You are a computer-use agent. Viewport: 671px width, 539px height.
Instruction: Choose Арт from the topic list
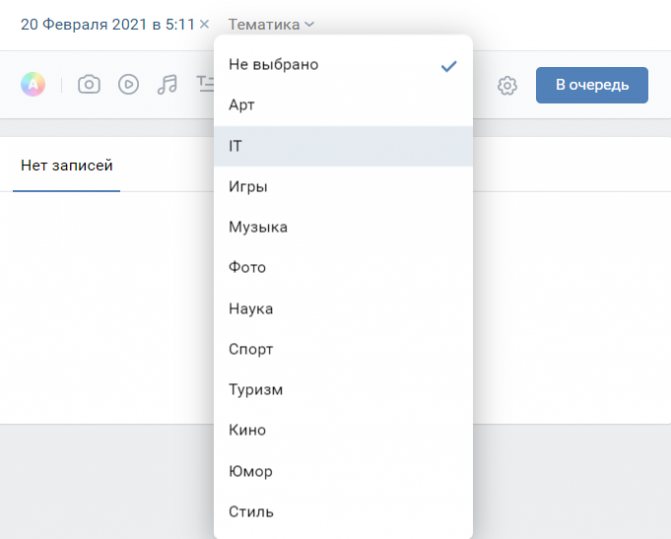tap(343, 105)
